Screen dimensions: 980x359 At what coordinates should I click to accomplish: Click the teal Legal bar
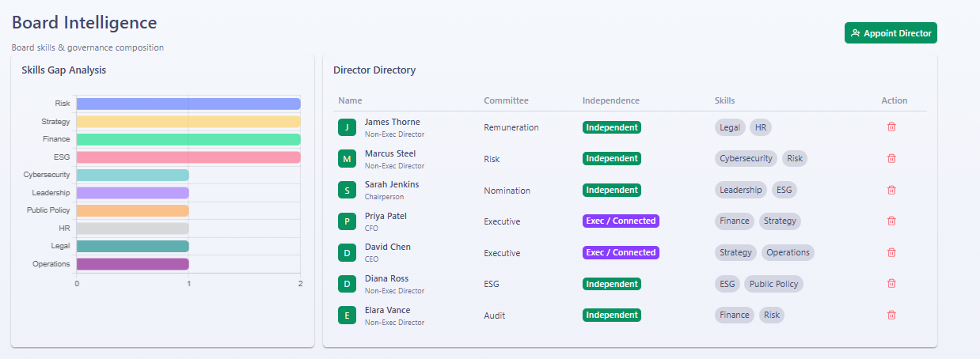[x=133, y=246]
